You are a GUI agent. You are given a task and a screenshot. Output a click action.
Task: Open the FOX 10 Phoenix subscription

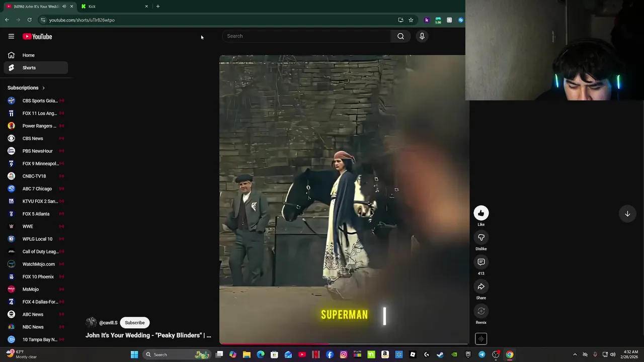point(36,277)
